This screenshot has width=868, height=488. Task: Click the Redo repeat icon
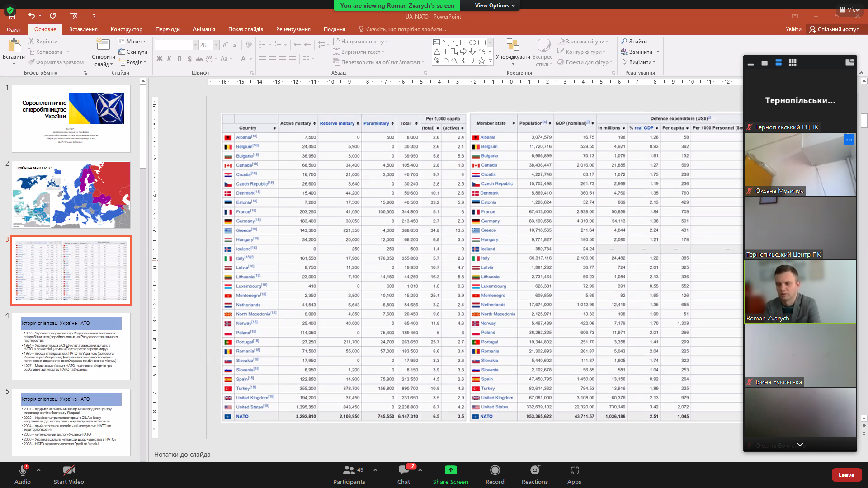point(53,15)
